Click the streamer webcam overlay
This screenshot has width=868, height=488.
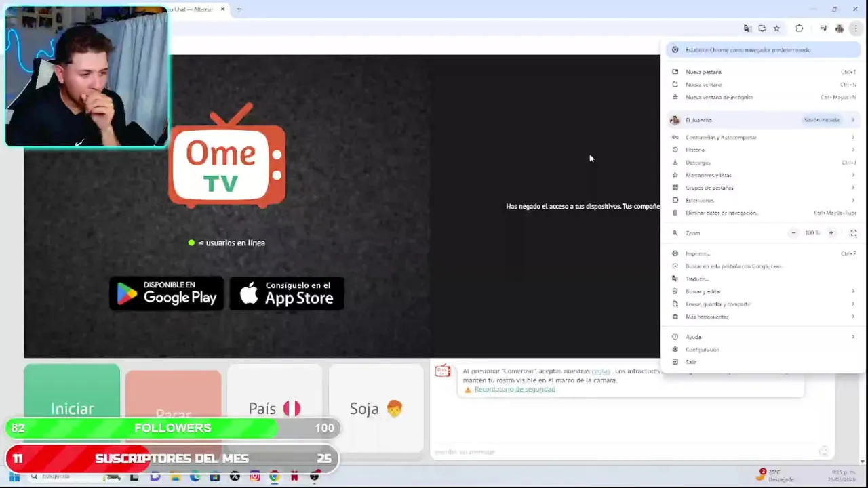[87, 77]
